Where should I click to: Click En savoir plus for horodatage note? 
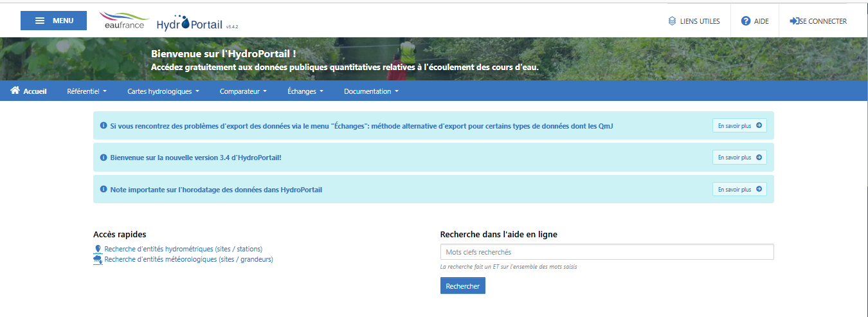tap(739, 190)
